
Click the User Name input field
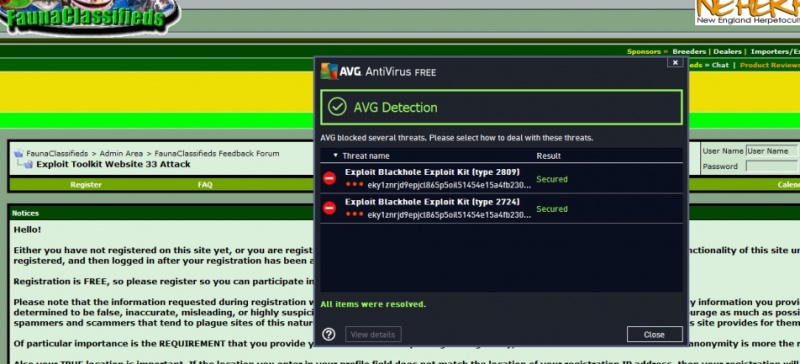(x=772, y=151)
